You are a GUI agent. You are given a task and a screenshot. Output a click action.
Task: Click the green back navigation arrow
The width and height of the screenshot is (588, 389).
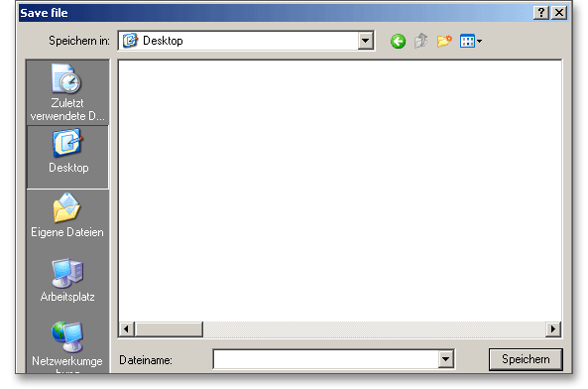[398, 41]
